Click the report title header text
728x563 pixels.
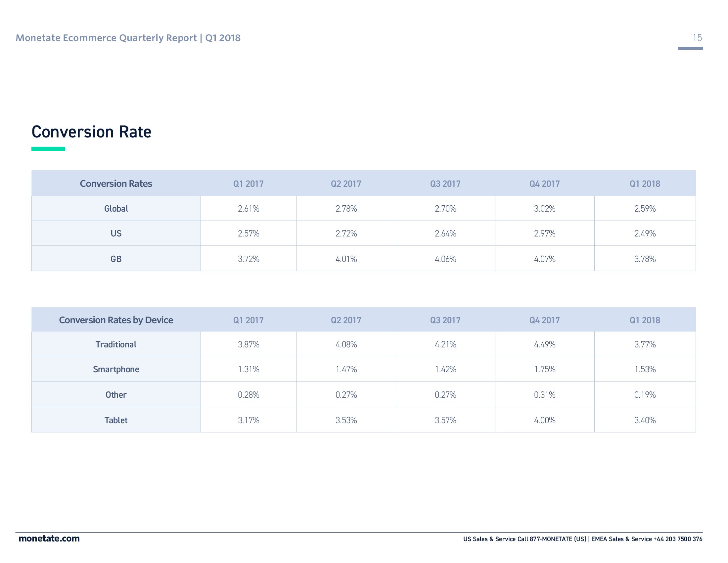tap(128, 38)
